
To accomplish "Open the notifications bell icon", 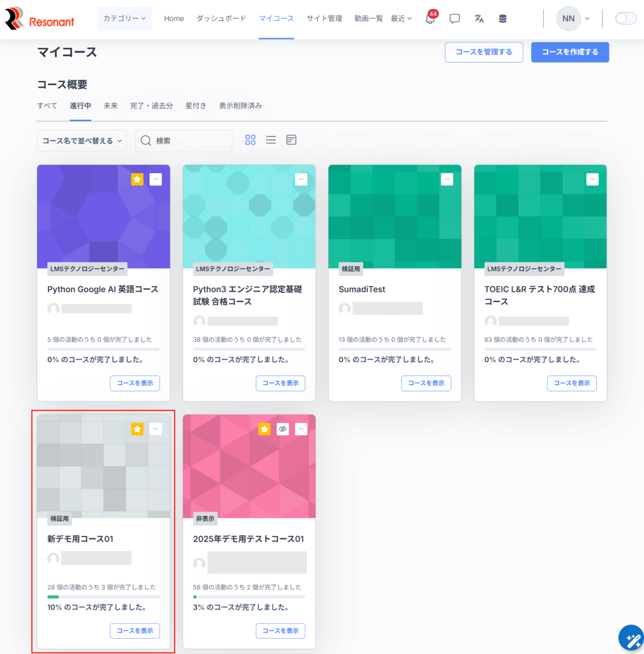I will [x=430, y=19].
